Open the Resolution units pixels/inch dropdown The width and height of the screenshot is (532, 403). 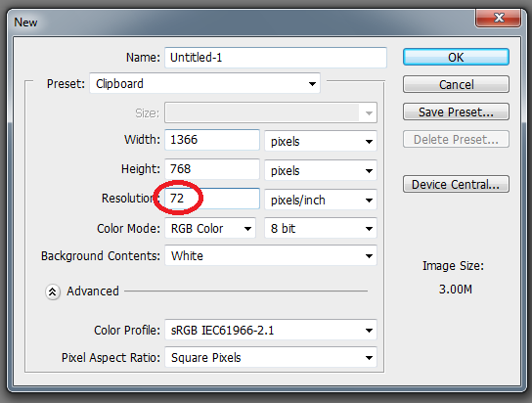(321, 200)
